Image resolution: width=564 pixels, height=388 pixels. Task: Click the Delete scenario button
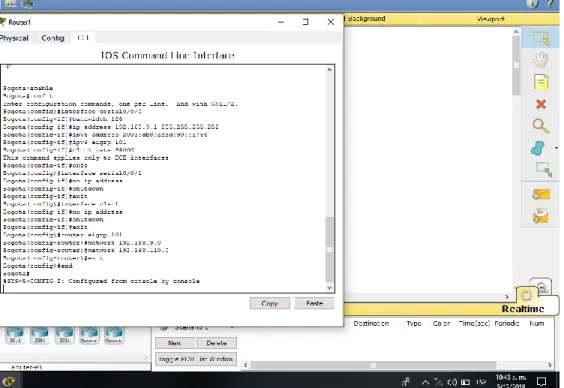tap(217, 343)
